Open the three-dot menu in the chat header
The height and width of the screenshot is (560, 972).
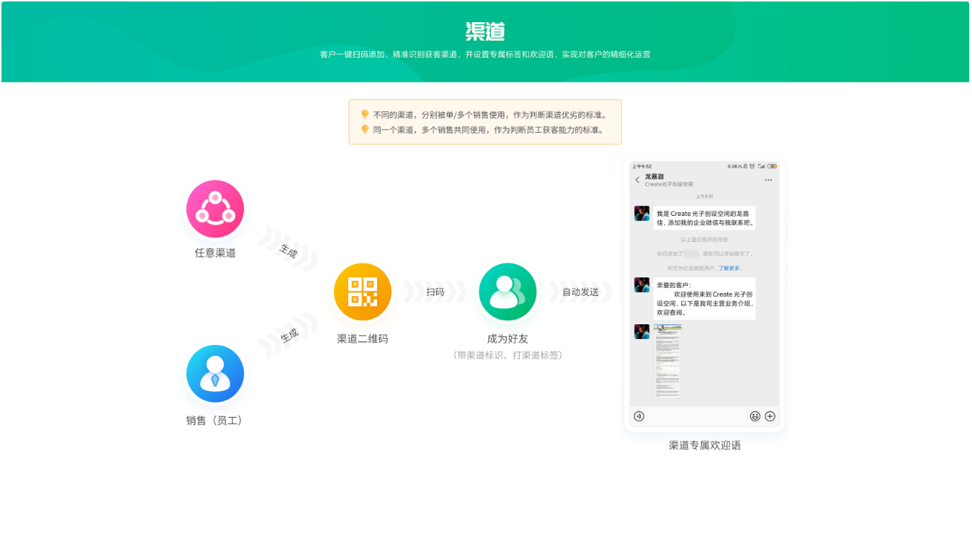pyautogui.click(x=768, y=180)
